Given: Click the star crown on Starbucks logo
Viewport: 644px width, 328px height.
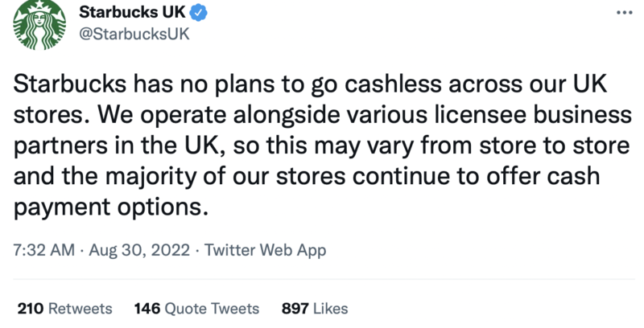Looking at the screenshot, I should (39, 5).
